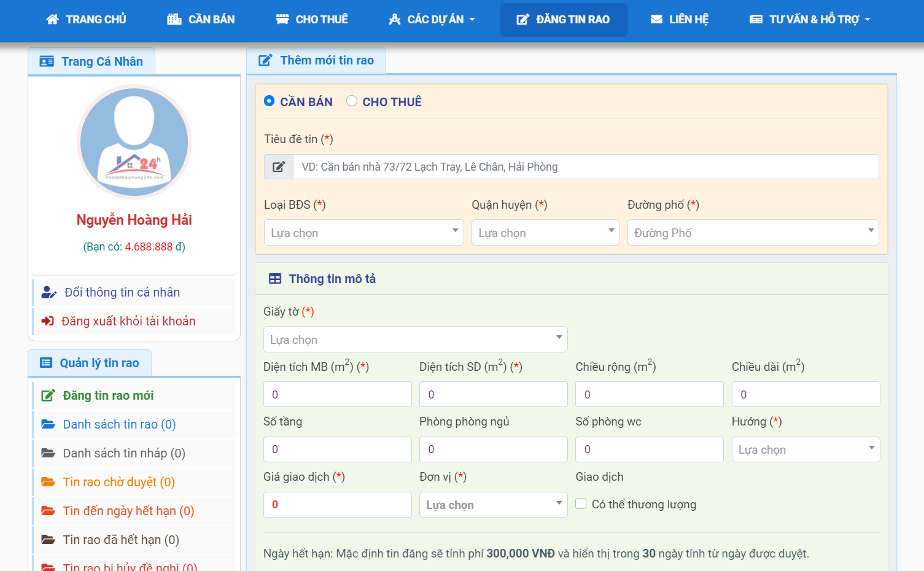Click the logout arrow icon in sidebar
The height and width of the screenshot is (571, 924).
pos(47,321)
